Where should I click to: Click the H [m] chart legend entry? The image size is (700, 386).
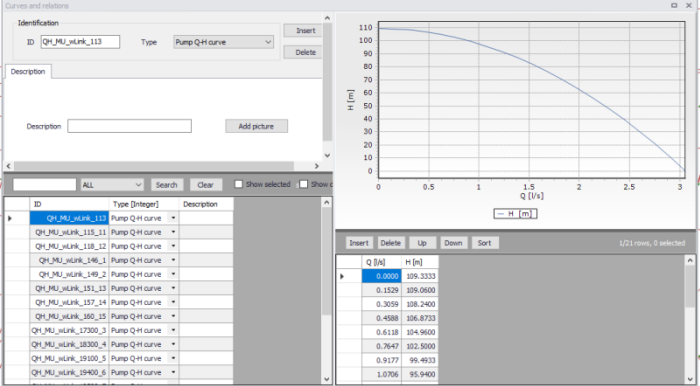point(515,214)
